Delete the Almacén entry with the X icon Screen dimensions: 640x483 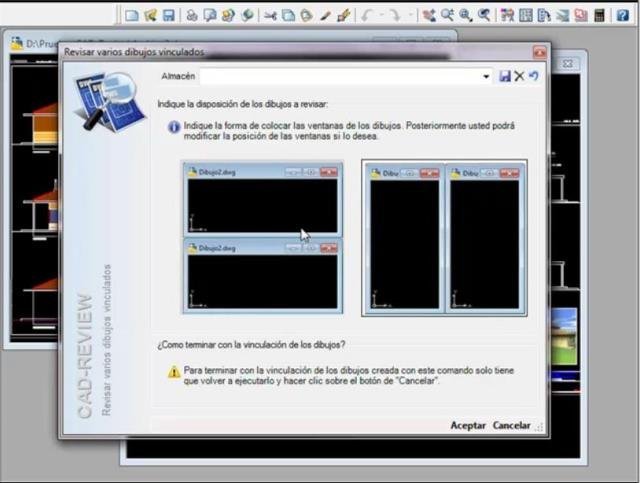pos(519,76)
